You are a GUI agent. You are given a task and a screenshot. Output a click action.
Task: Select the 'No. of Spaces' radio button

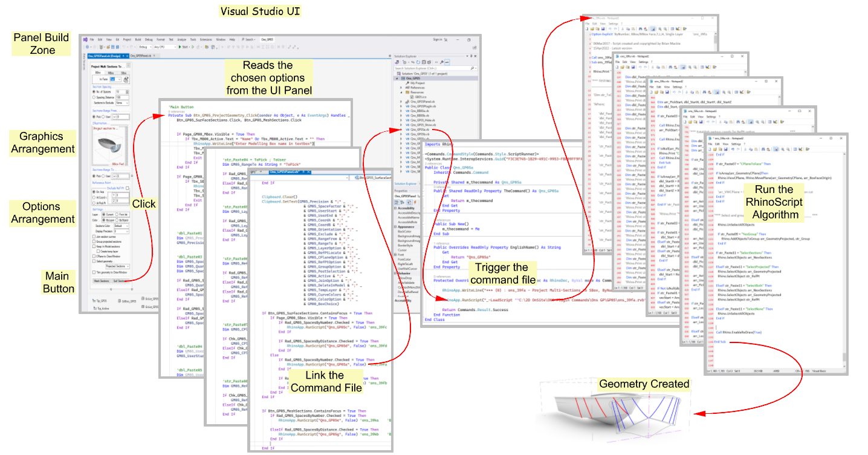(x=94, y=92)
